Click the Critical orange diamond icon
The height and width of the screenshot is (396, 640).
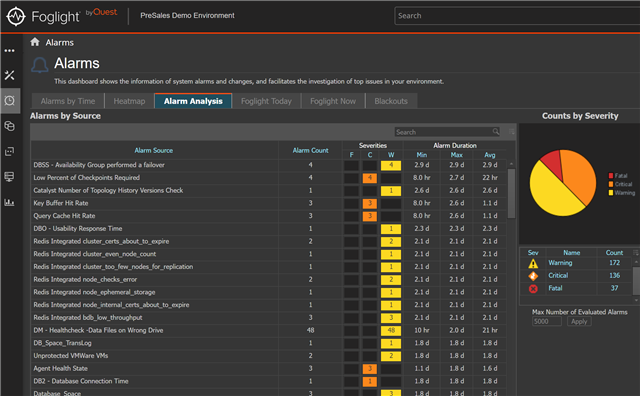click(x=533, y=276)
